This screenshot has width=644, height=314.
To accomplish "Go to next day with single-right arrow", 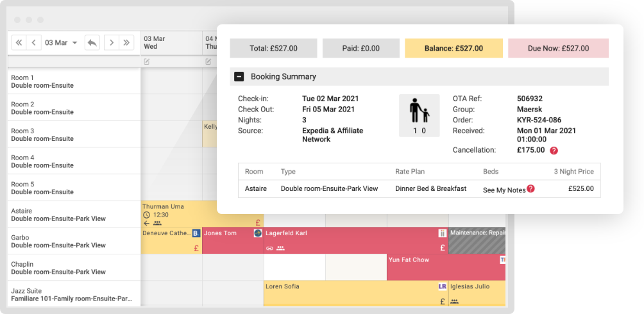I will (112, 43).
